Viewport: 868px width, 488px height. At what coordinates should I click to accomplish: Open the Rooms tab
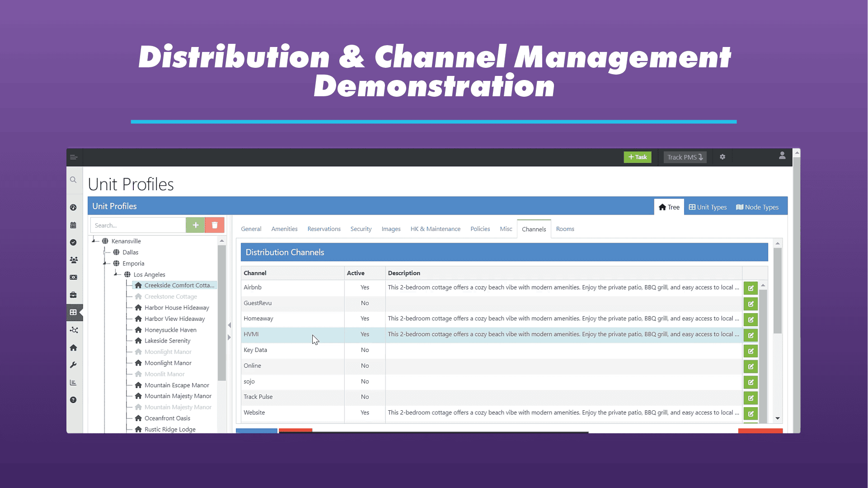[x=565, y=229]
